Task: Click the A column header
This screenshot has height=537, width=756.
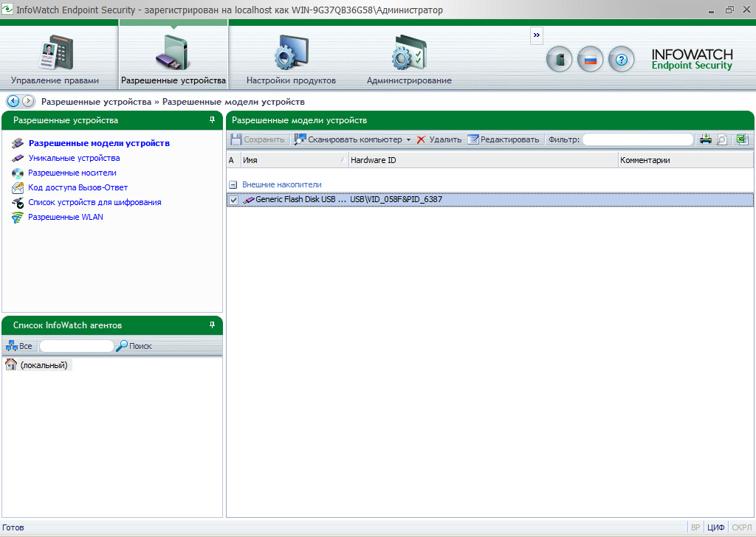Action: click(x=233, y=160)
